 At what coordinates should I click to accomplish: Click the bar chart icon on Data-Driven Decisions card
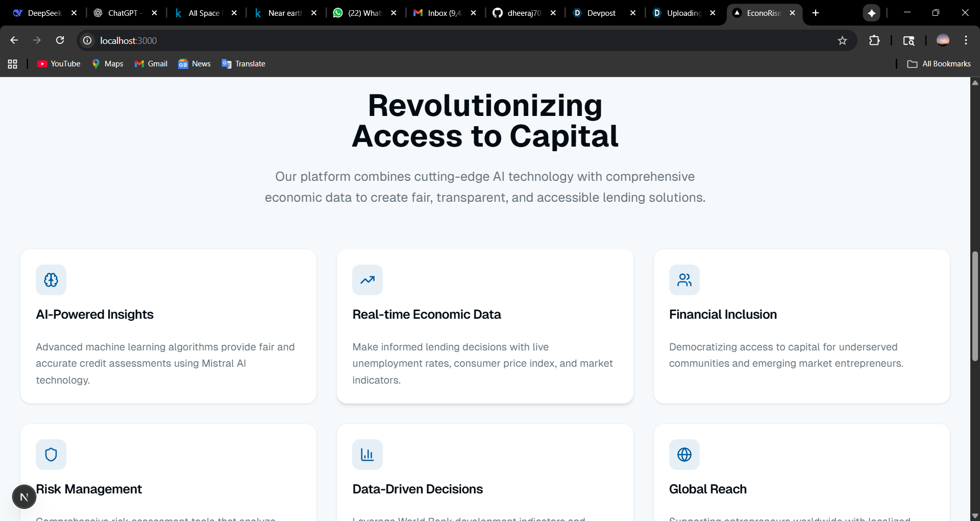(x=367, y=455)
